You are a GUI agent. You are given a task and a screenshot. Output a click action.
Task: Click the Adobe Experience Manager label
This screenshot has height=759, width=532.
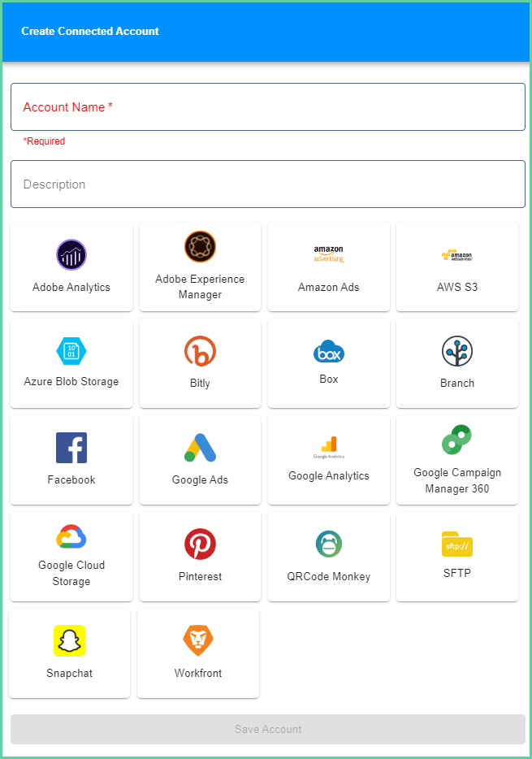(x=200, y=287)
